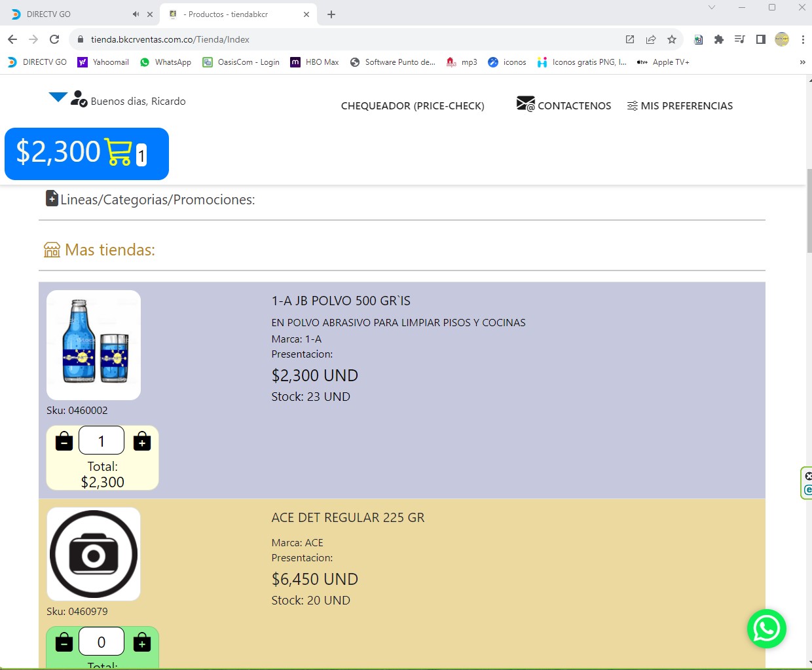Increase quantity of 1-A JB POLVO with plus bag
812x670 pixels.
[x=142, y=441]
